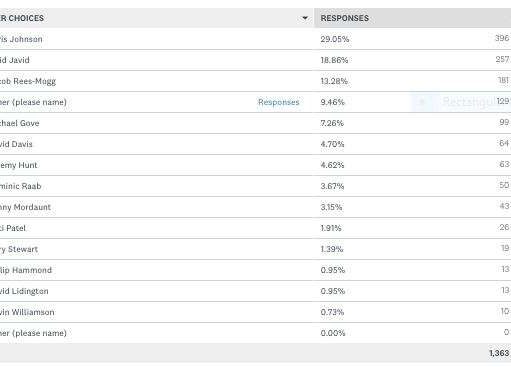Click the 29.05% percentage value
The width and height of the screenshot is (511, 367).
[x=335, y=39]
